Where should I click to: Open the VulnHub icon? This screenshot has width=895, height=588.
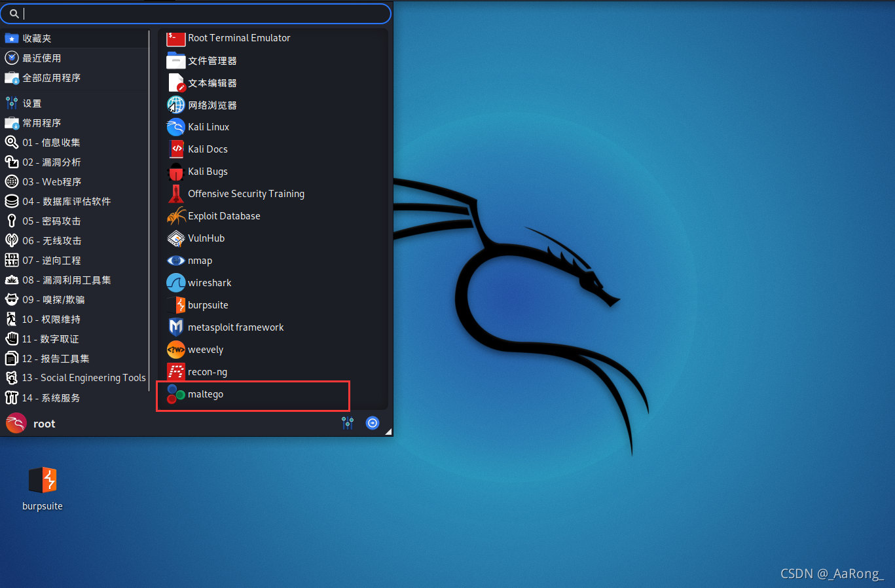coord(175,238)
